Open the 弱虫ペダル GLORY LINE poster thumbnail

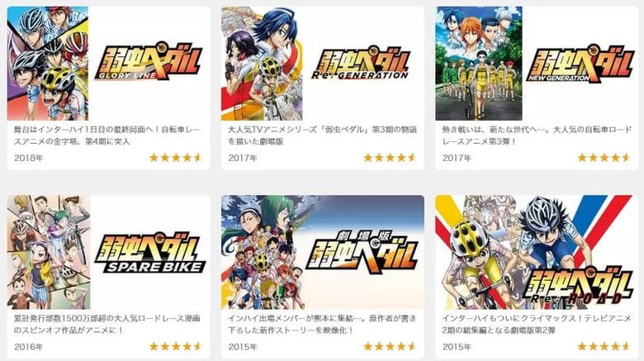coord(48,64)
